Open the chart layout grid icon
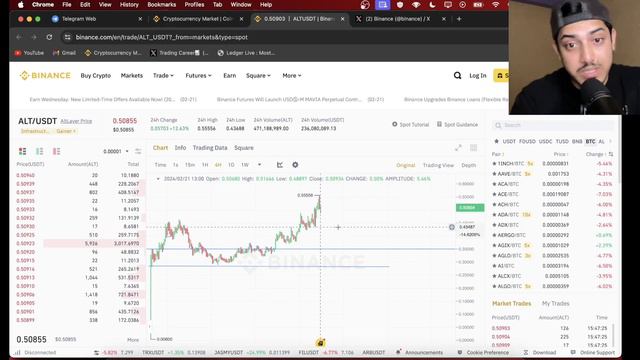The image size is (640, 360). (x=473, y=148)
